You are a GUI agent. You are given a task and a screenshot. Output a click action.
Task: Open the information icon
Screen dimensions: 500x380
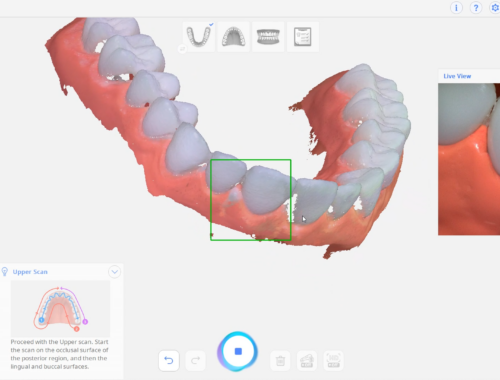(x=456, y=7)
